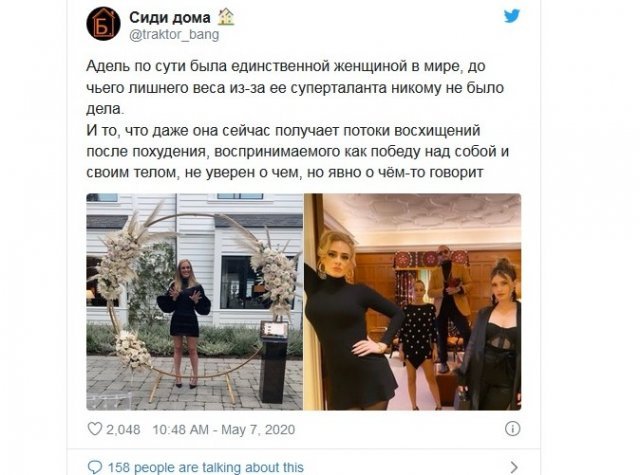Open the right photo of group indoors

pos(413,302)
